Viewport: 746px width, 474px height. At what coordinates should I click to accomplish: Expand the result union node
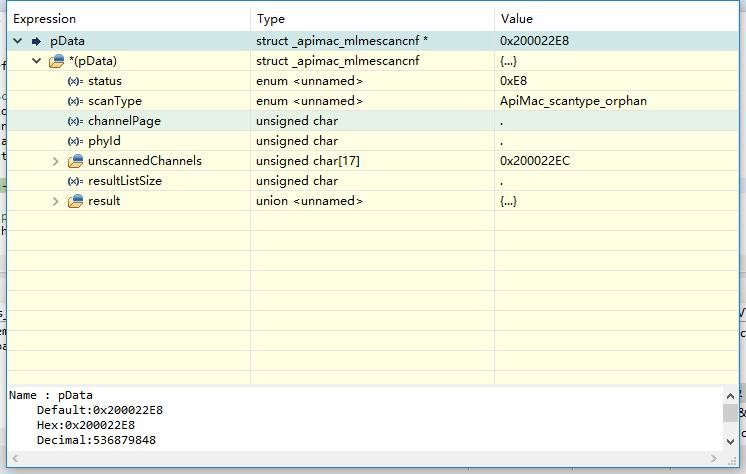pyautogui.click(x=55, y=201)
